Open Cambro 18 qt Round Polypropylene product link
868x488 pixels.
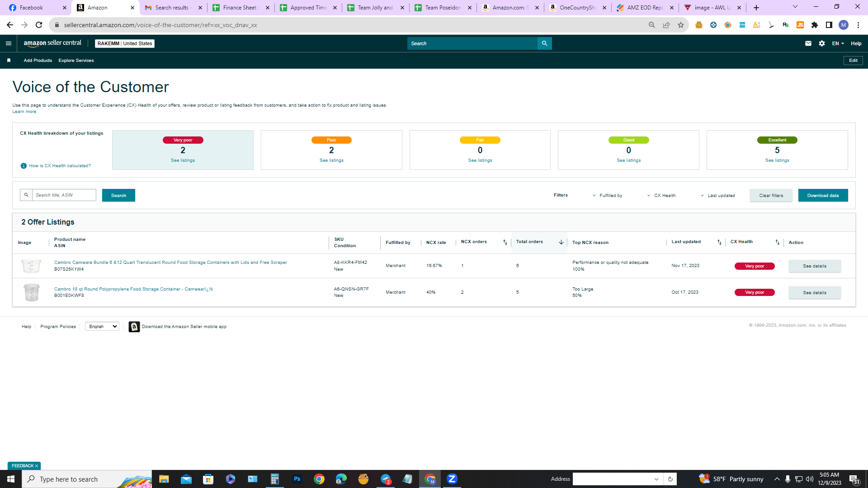point(133,289)
